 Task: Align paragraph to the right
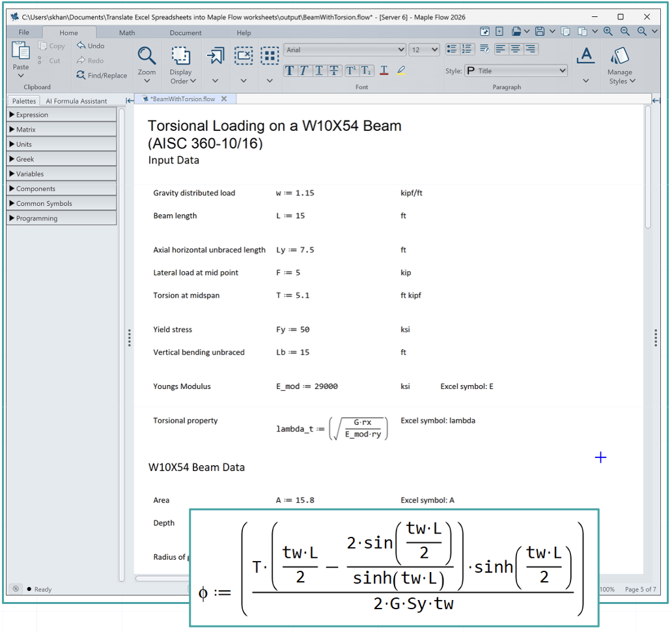point(531,49)
